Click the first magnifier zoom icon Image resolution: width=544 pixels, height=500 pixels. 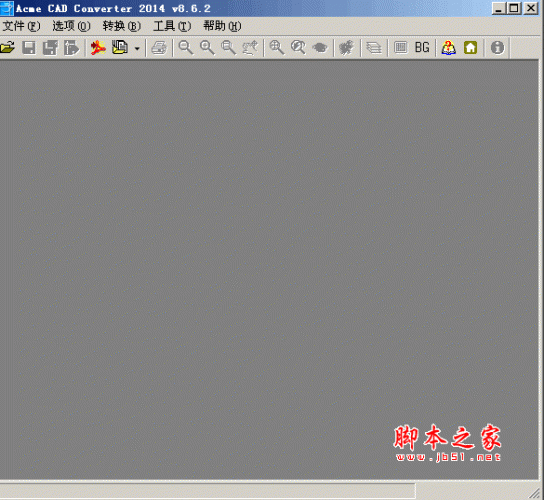pyautogui.click(x=186, y=48)
